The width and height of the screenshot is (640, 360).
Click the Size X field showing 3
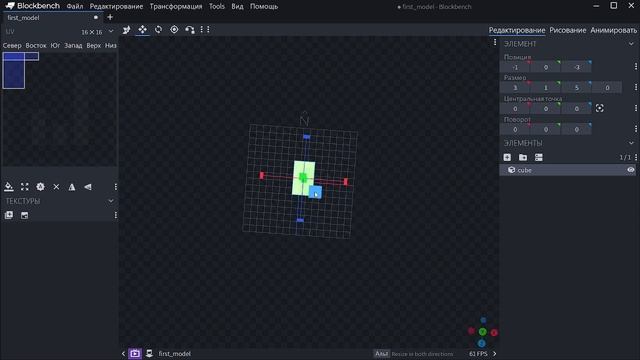(515, 87)
